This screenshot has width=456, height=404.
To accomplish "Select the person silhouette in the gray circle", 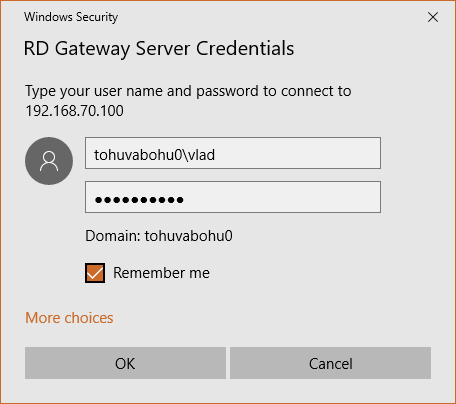I will tap(49, 161).
